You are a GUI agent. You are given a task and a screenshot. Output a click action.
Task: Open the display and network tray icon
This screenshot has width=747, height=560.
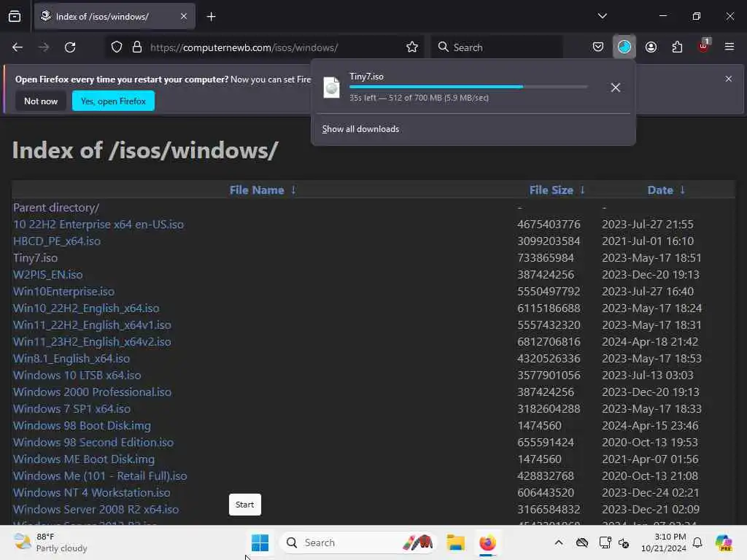[605, 542]
